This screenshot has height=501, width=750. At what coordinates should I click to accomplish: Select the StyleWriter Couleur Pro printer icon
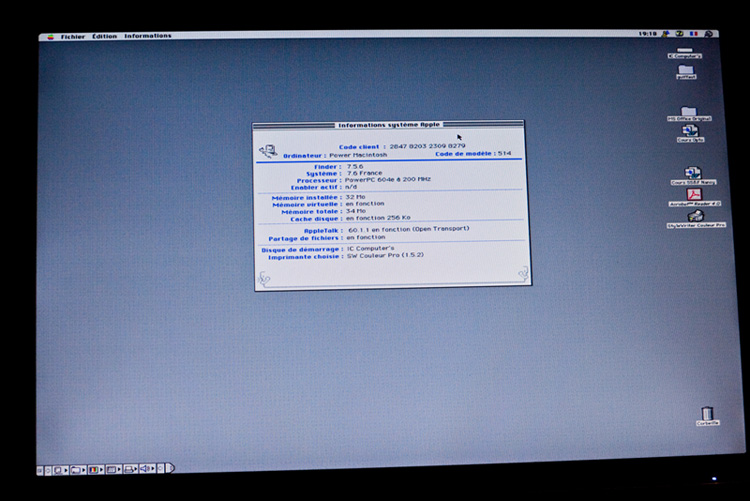point(696,216)
